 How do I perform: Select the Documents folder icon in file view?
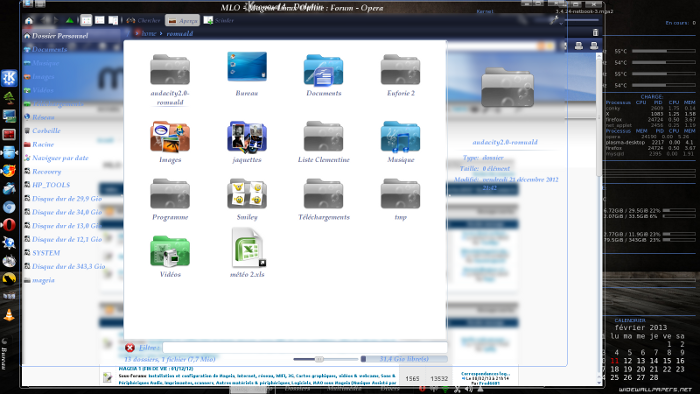click(324, 70)
